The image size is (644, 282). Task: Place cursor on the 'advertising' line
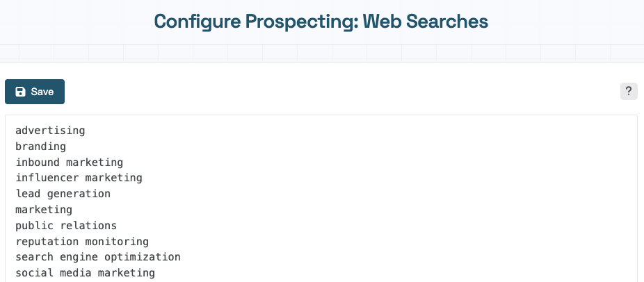(50, 131)
